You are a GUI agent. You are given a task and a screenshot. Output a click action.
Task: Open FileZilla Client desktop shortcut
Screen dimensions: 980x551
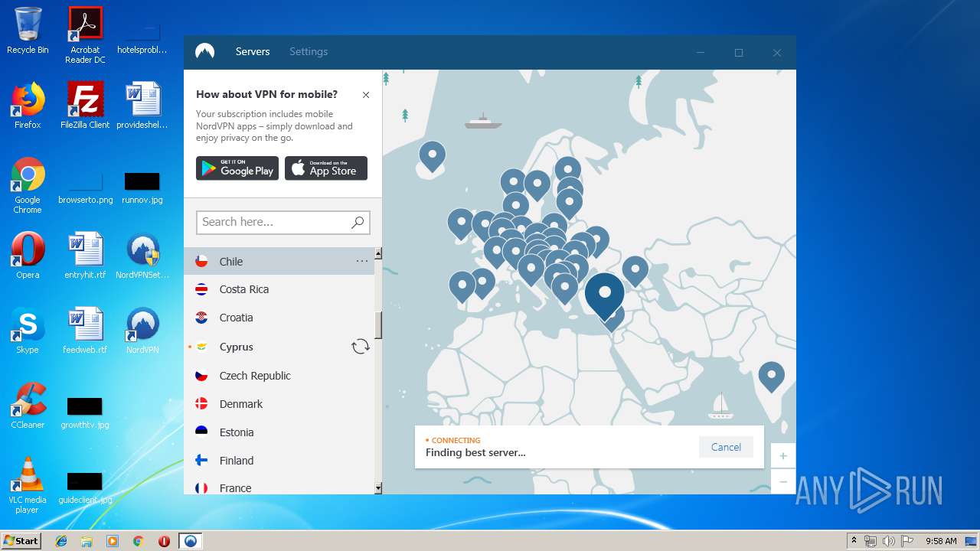(85, 106)
